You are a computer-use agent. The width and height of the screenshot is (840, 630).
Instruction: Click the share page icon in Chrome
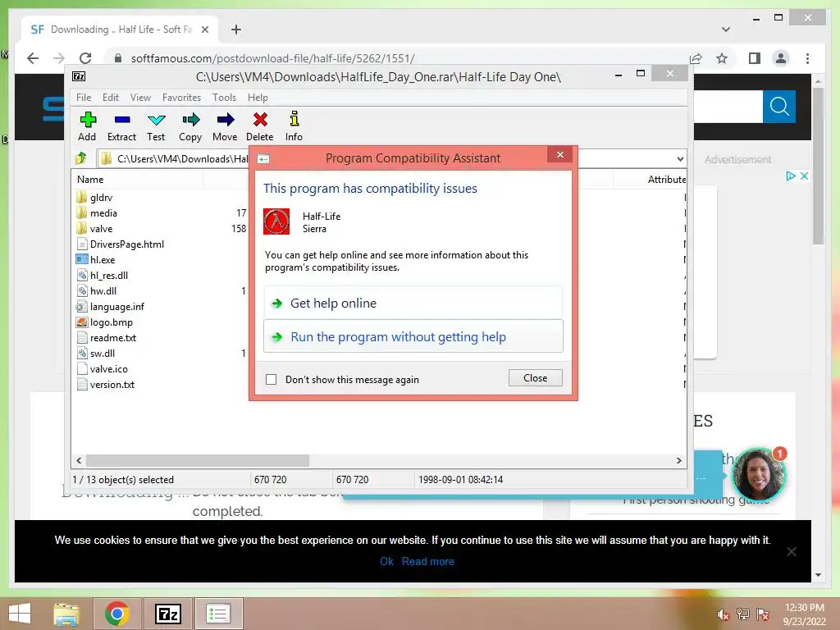pos(696,58)
